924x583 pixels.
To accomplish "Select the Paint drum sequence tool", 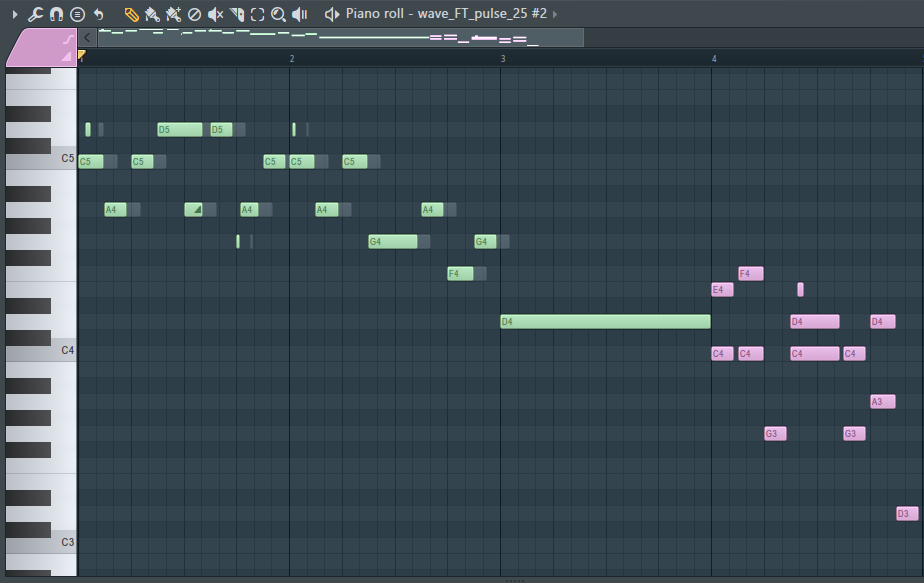I will click(173, 14).
